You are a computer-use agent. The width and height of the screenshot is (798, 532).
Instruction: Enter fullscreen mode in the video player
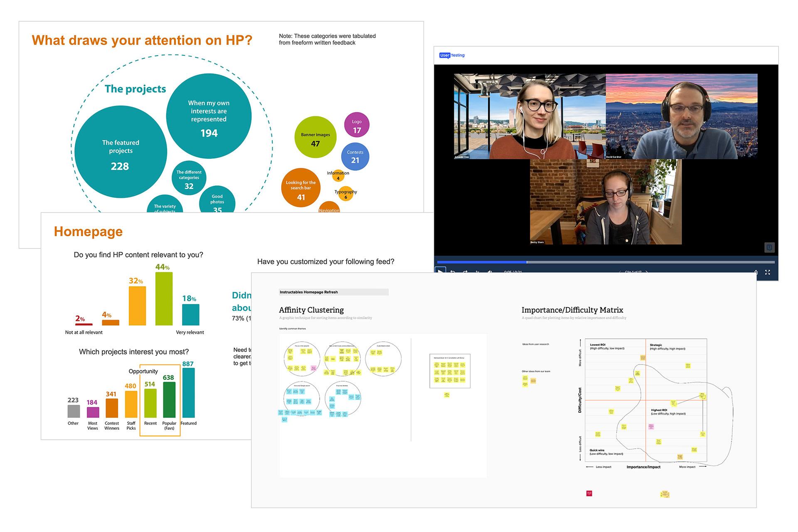coord(767,272)
